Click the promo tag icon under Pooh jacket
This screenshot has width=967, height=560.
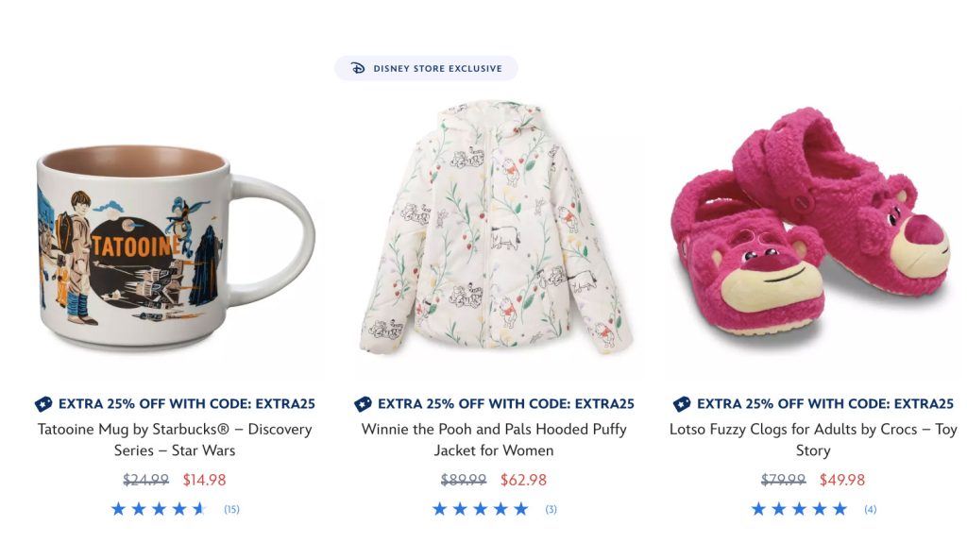click(363, 404)
